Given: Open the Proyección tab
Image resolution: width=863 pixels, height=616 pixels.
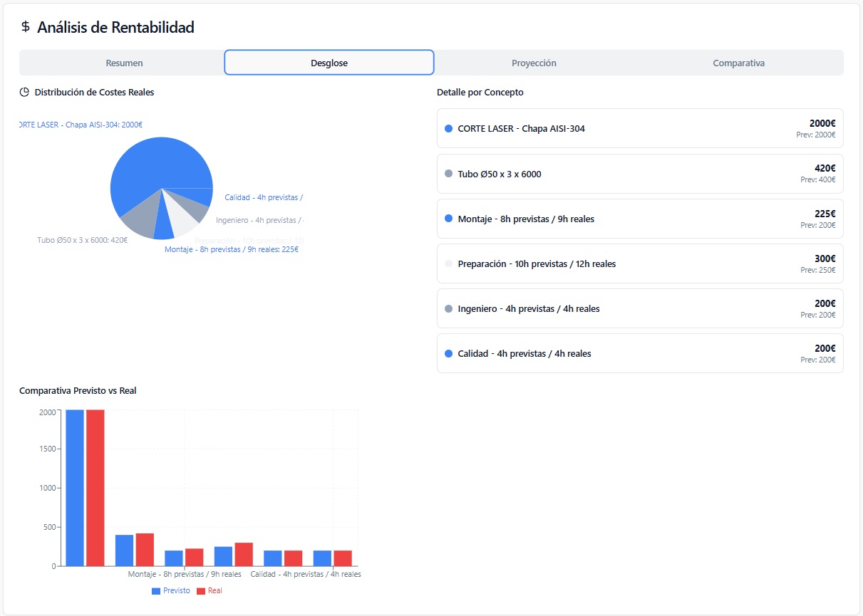Looking at the screenshot, I should point(534,63).
